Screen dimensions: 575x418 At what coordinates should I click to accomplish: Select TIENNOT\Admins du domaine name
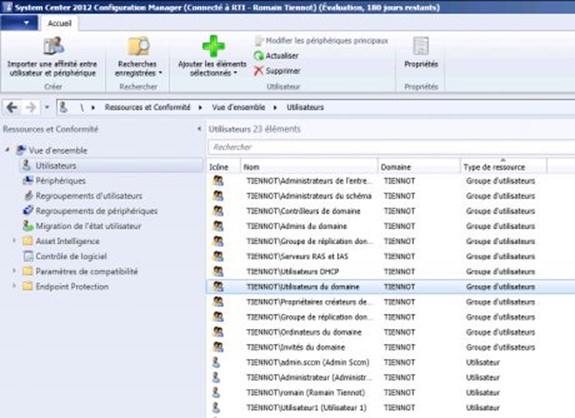click(x=296, y=226)
